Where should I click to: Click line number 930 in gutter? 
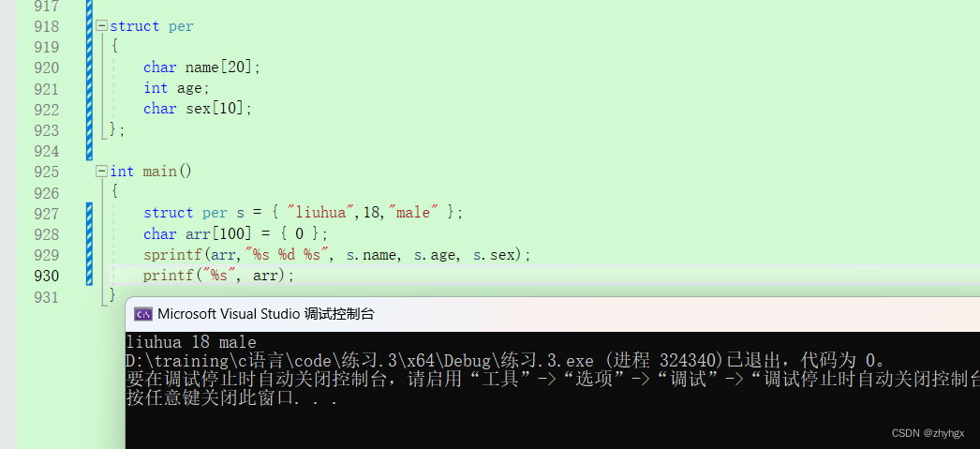point(46,276)
